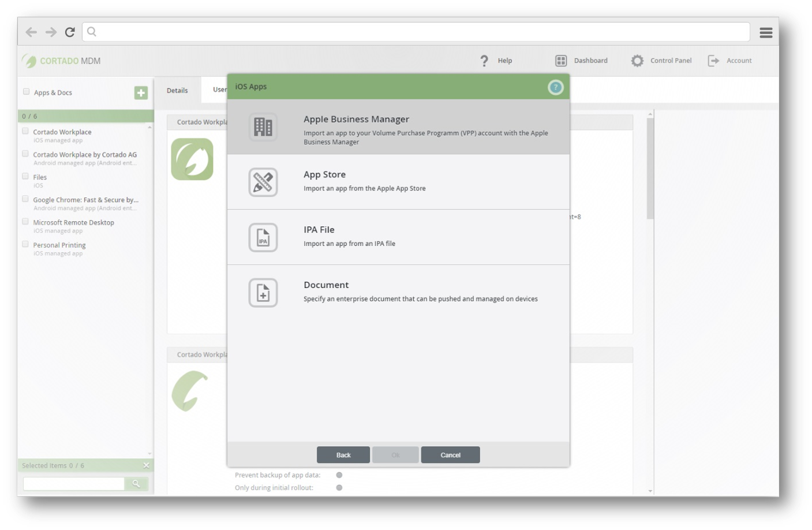Select the Document import icon
Screen dimensions: 812x530
263,292
